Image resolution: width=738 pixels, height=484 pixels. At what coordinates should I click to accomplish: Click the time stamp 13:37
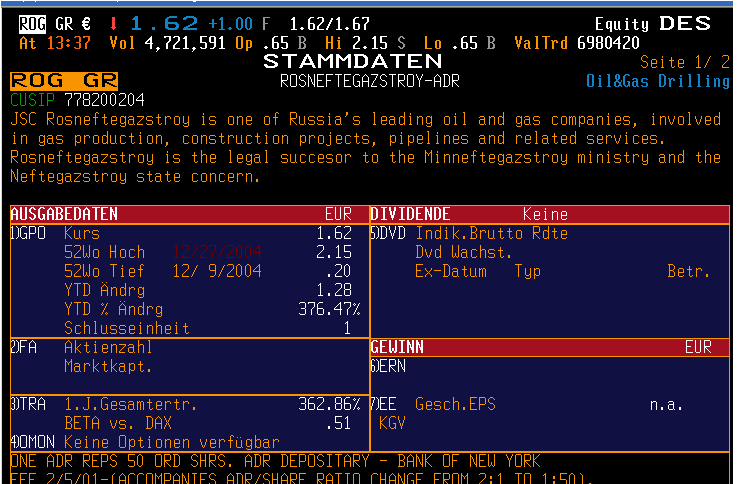point(69,43)
